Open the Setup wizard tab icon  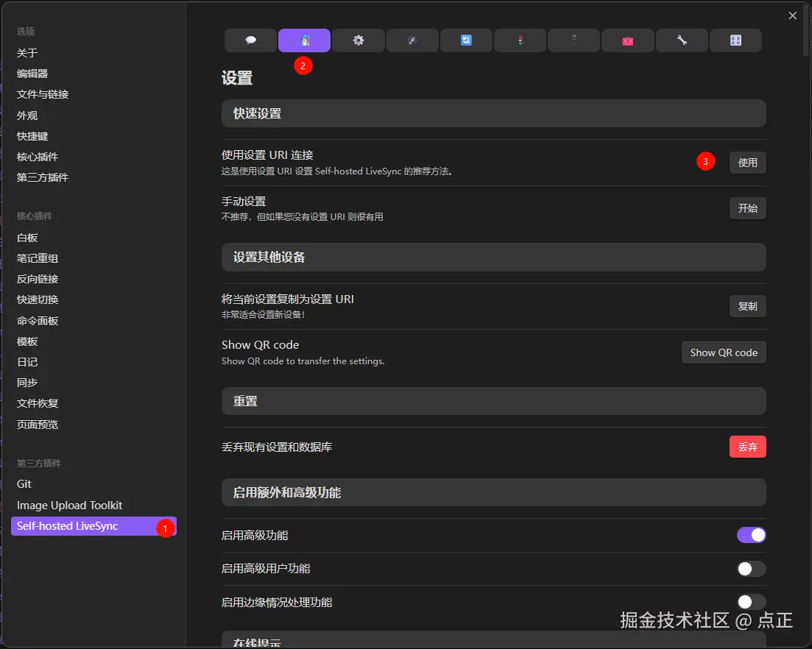click(x=304, y=40)
